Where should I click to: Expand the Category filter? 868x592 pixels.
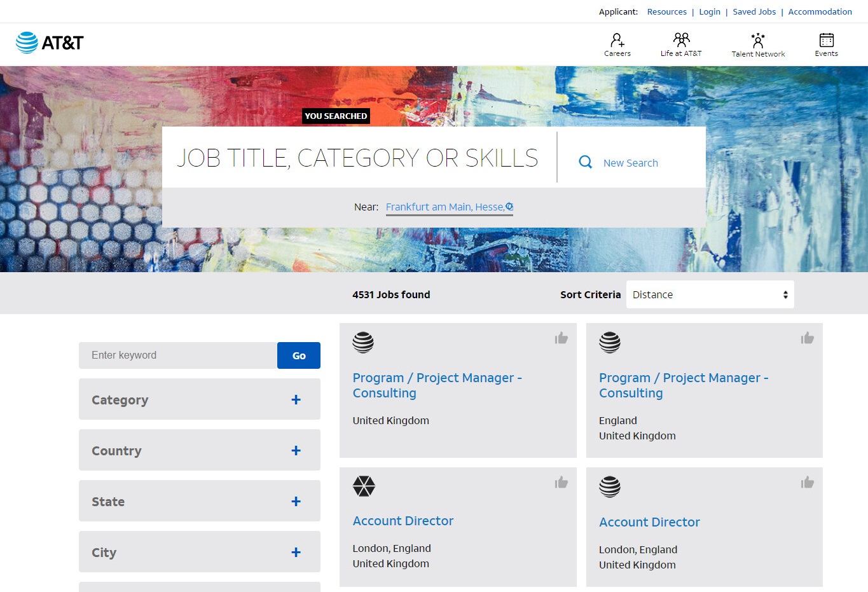point(296,400)
